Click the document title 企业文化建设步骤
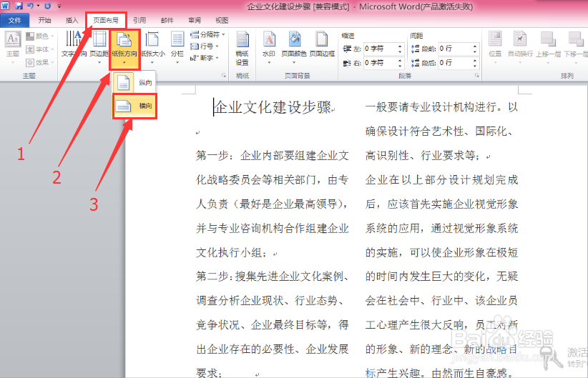 273,107
